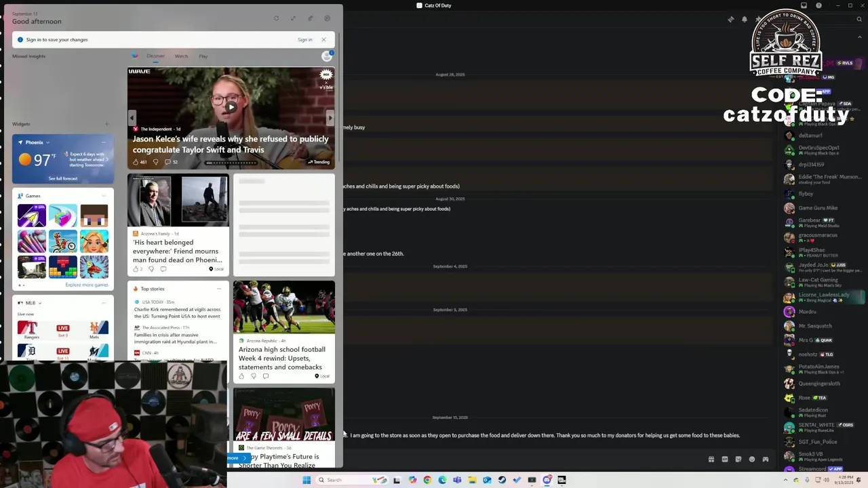Open See full forecast link
Image resolution: width=868 pixels, height=488 pixels.
click(62, 178)
